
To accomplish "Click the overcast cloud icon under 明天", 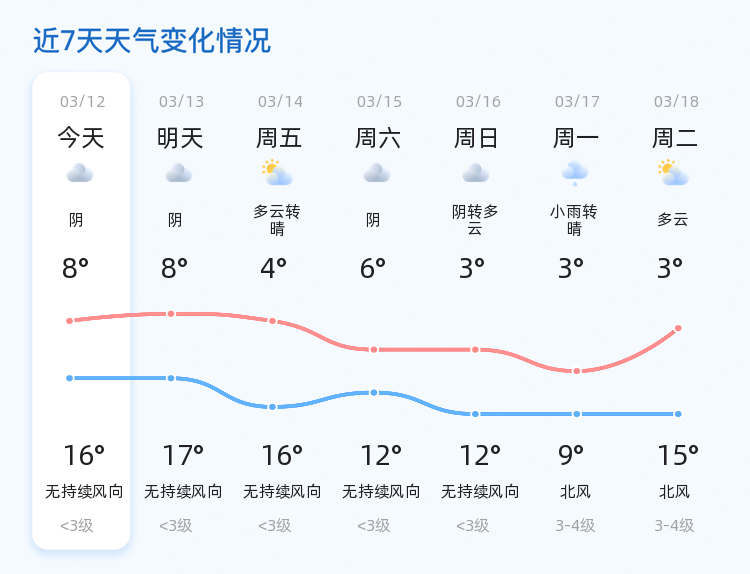I will click(179, 173).
